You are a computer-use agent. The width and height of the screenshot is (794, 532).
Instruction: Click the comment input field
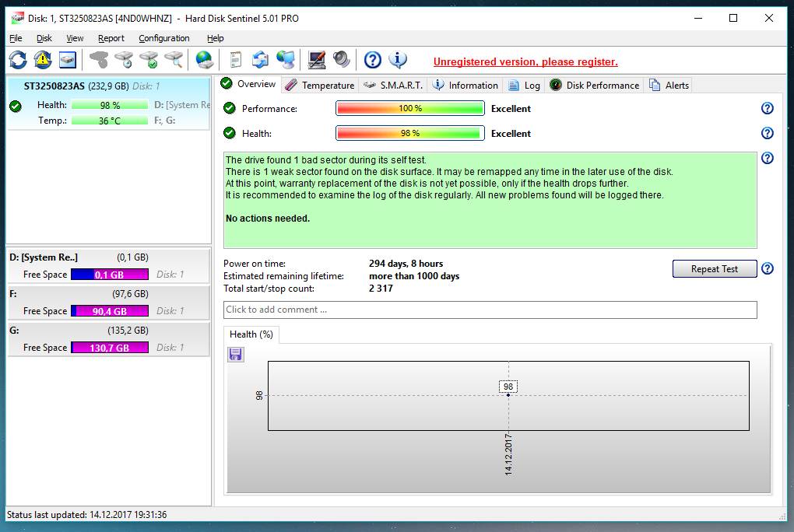pos(490,310)
